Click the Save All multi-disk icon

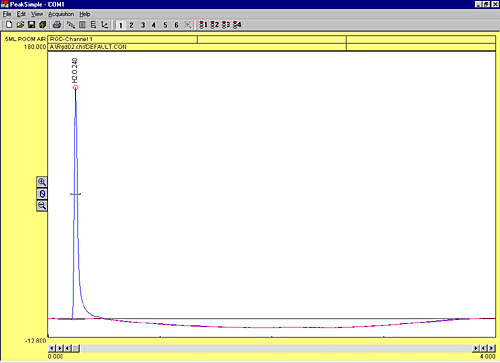click(42, 25)
